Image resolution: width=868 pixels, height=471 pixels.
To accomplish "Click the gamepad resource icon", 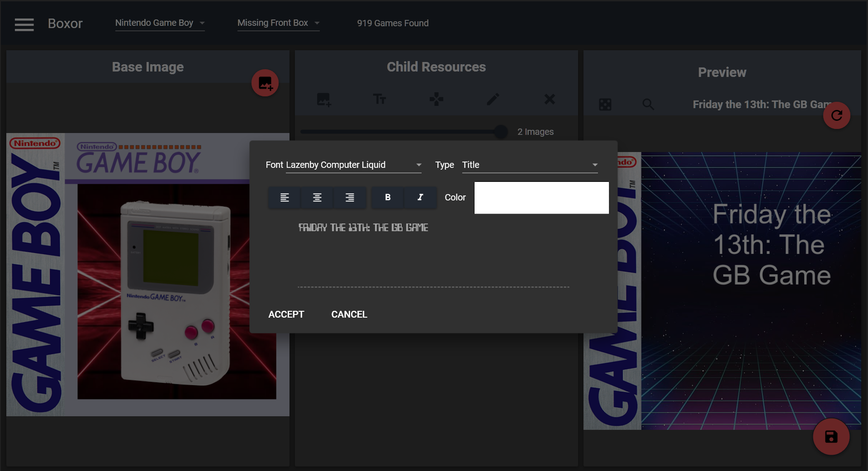I will 436,99.
